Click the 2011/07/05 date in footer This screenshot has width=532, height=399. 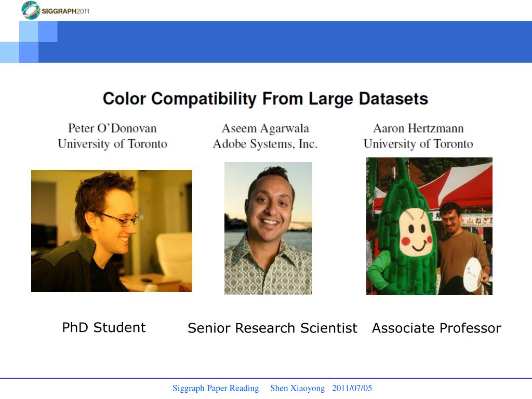click(x=352, y=388)
